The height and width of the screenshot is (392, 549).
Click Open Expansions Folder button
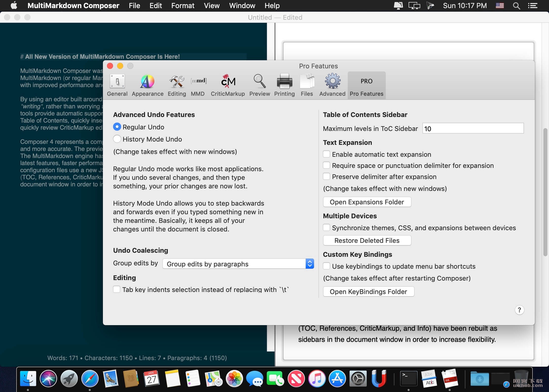tap(367, 202)
